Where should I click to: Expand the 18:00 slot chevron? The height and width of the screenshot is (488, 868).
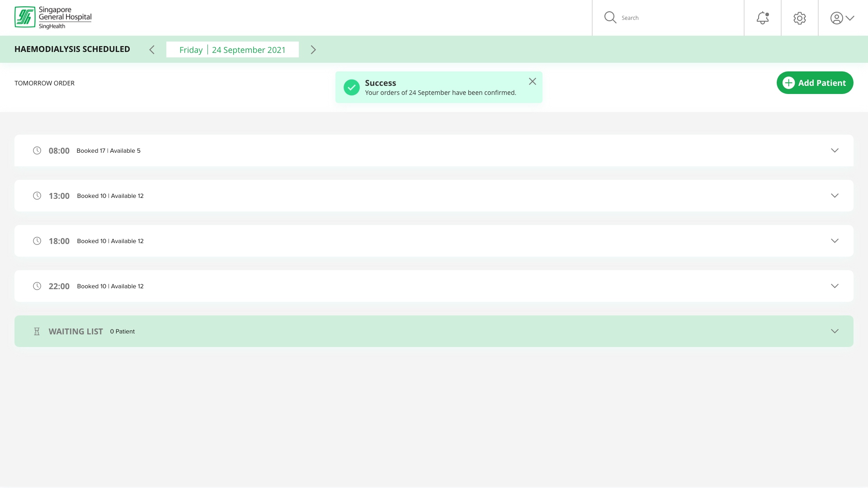point(835,241)
